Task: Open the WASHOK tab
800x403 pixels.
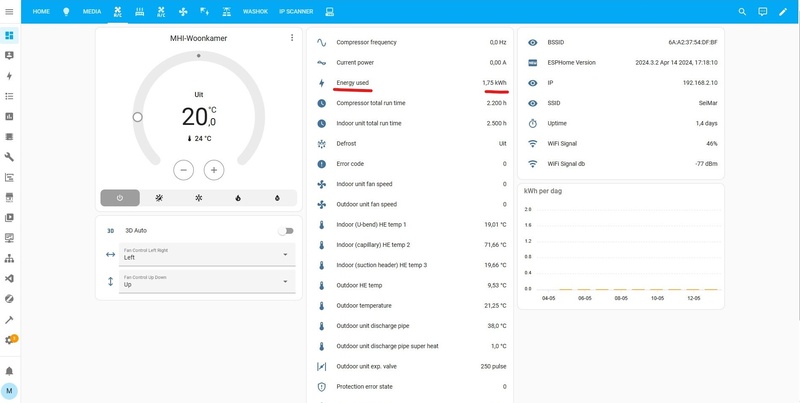Action: (255, 11)
